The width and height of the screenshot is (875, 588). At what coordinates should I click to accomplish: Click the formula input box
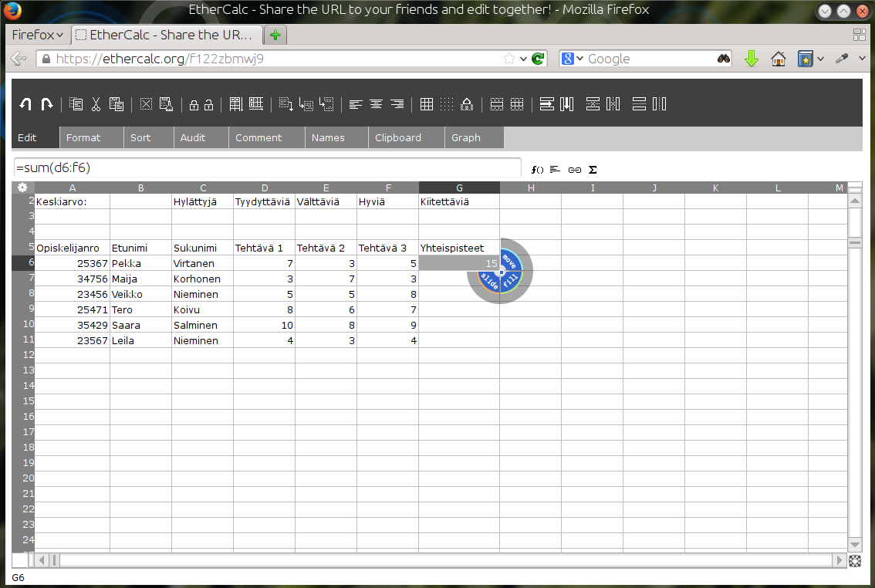[267, 168]
